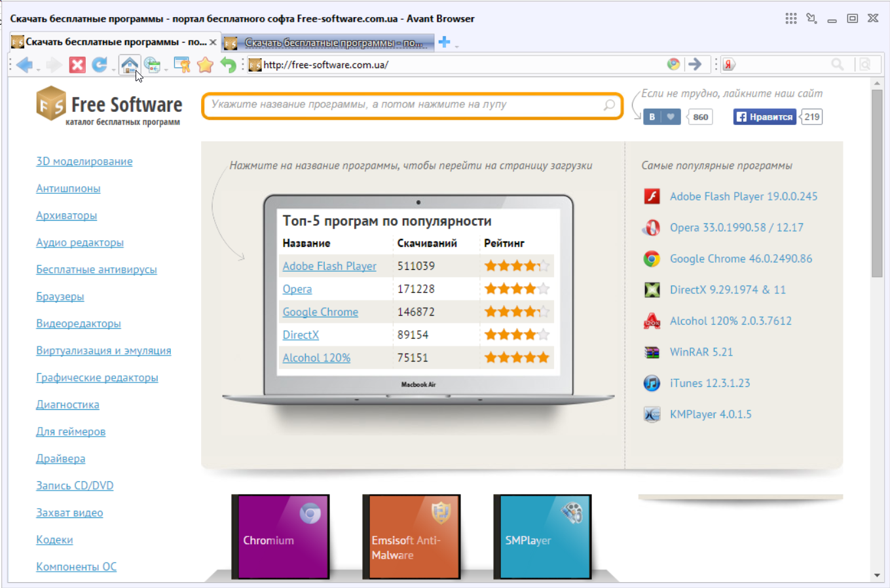Screen dimensions: 890x588
Task: Open the Emsisoft Anti-Malware tile
Action: tap(411, 536)
